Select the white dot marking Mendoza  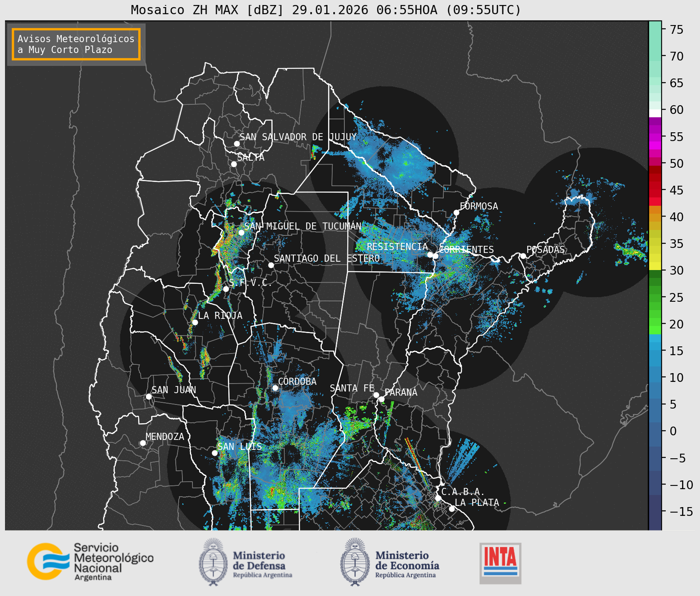(x=143, y=443)
